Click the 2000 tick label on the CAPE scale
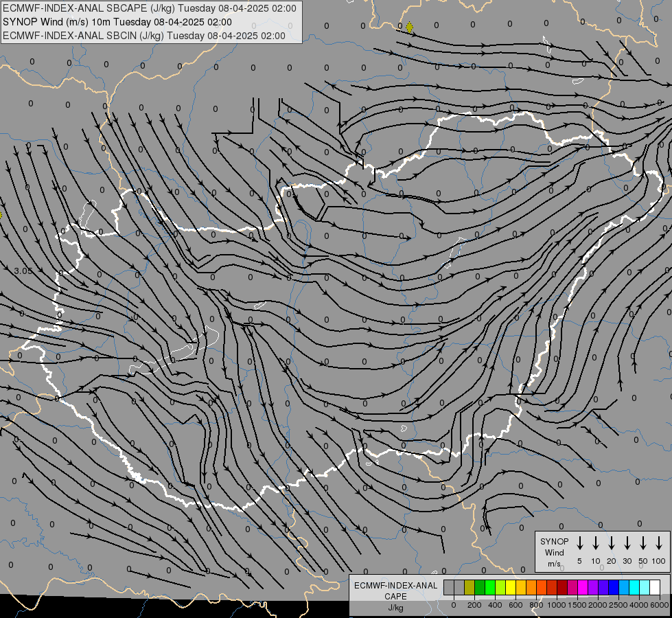 (x=598, y=605)
